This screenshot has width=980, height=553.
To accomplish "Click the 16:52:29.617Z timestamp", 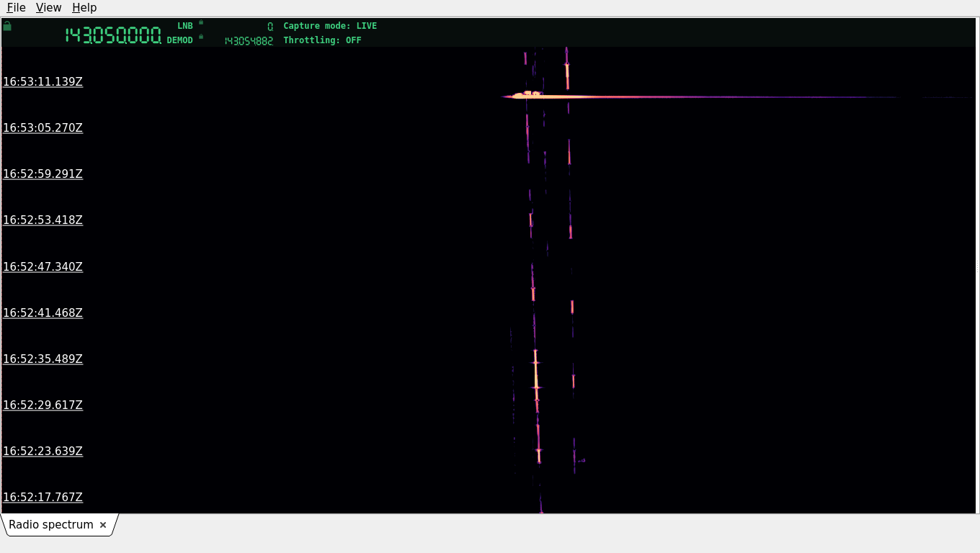I will click(x=43, y=405).
